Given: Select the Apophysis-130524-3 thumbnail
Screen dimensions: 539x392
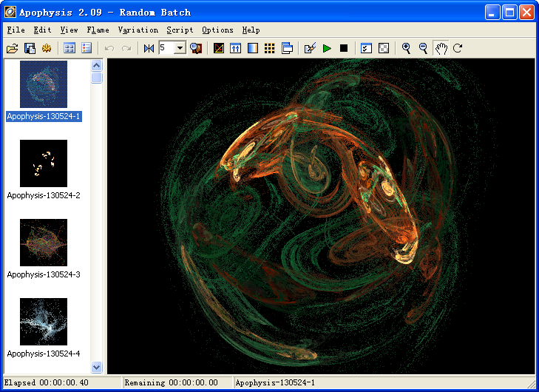Looking at the screenshot, I should point(44,243).
